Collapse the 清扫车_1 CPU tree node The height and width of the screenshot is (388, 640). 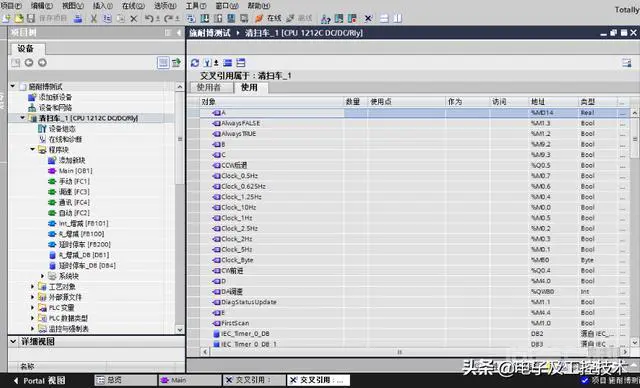pos(22,118)
